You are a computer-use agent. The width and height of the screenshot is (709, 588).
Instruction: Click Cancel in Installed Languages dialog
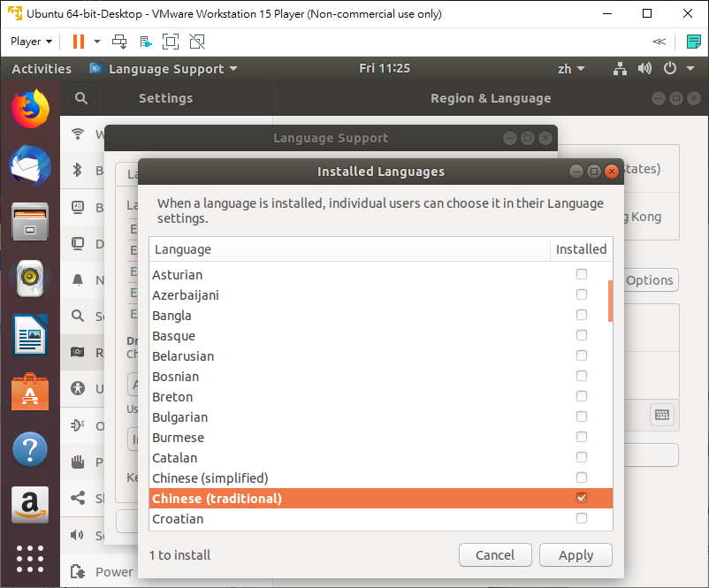pos(495,555)
